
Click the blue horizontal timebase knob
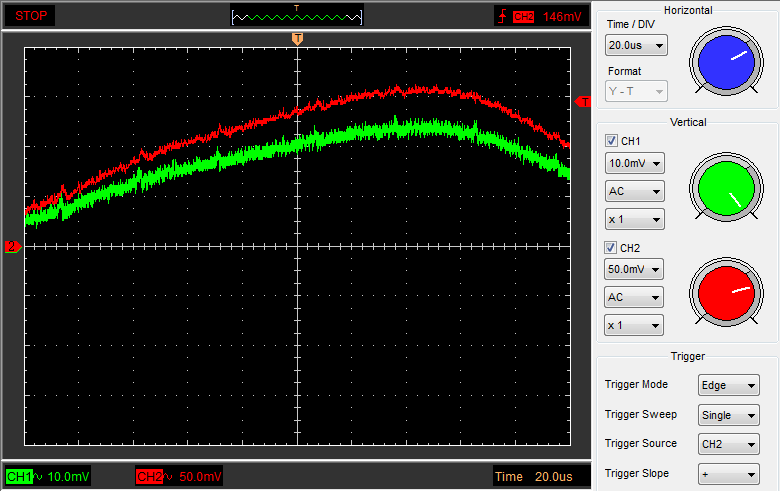724,60
